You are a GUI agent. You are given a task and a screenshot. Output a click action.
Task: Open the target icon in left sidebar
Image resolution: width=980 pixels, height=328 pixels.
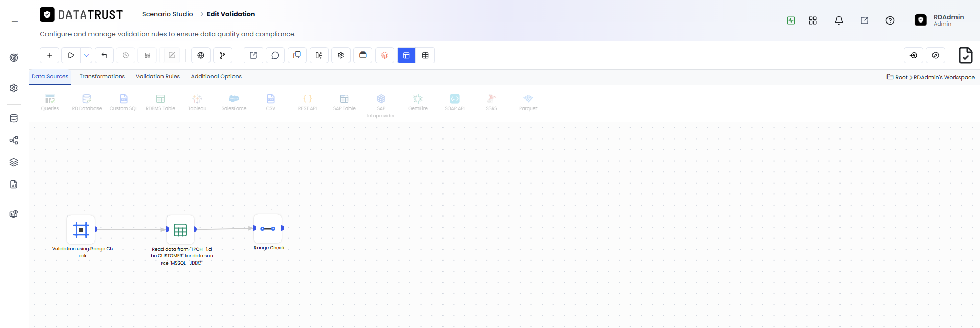(x=14, y=58)
